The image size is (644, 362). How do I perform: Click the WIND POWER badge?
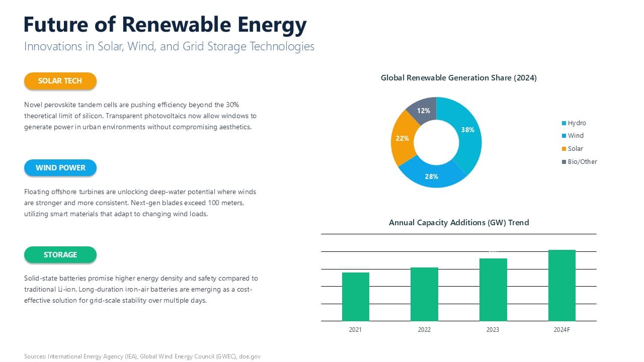coord(60,167)
